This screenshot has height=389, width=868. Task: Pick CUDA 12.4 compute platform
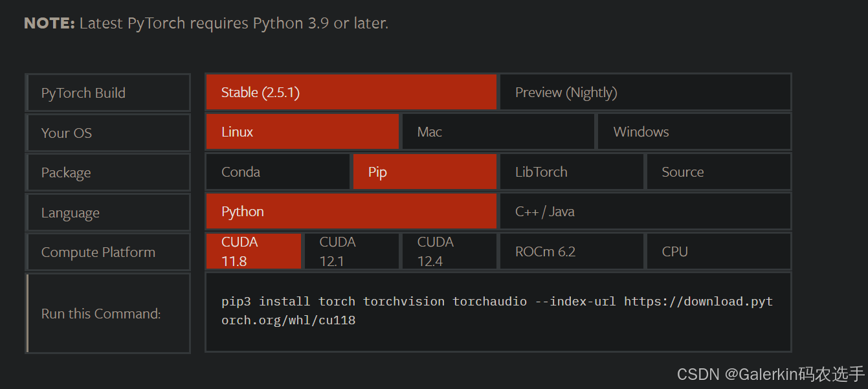point(449,251)
